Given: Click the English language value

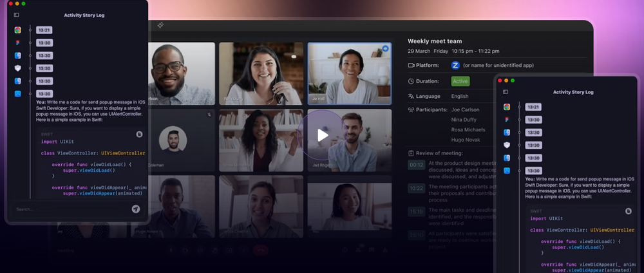Looking at the screenshot, I should (460, 96).
